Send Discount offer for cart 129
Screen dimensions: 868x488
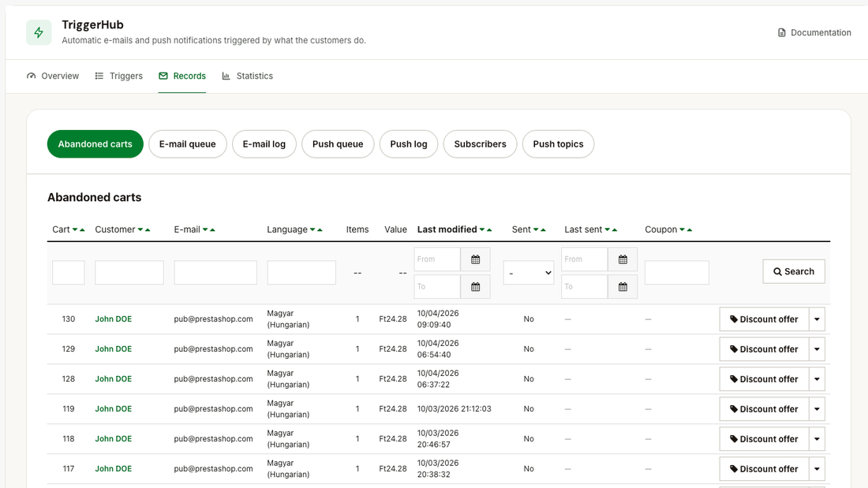click(x=764, y=349)
